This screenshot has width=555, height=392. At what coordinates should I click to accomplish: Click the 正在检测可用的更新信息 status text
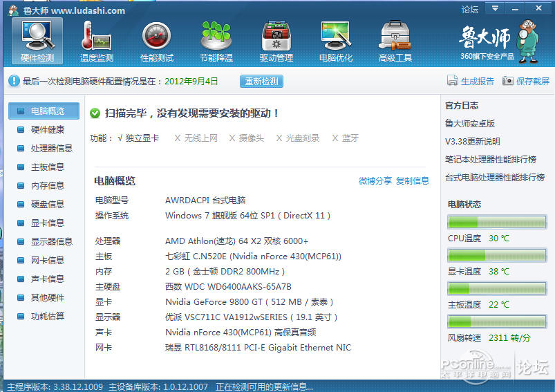264,386
